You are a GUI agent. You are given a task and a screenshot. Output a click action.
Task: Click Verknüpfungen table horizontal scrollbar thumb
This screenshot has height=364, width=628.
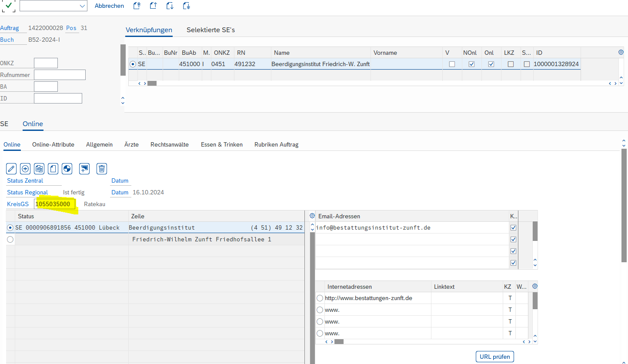[x=152, y=83]
